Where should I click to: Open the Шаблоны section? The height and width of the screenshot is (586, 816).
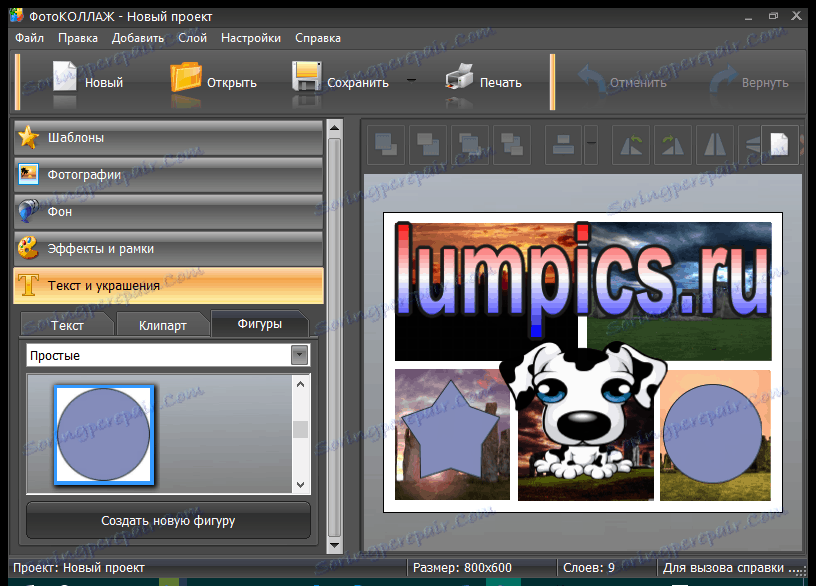point(169,138)
